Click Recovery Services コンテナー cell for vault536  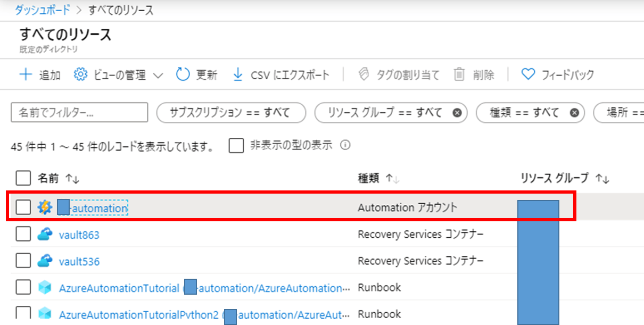click(420, 261)
